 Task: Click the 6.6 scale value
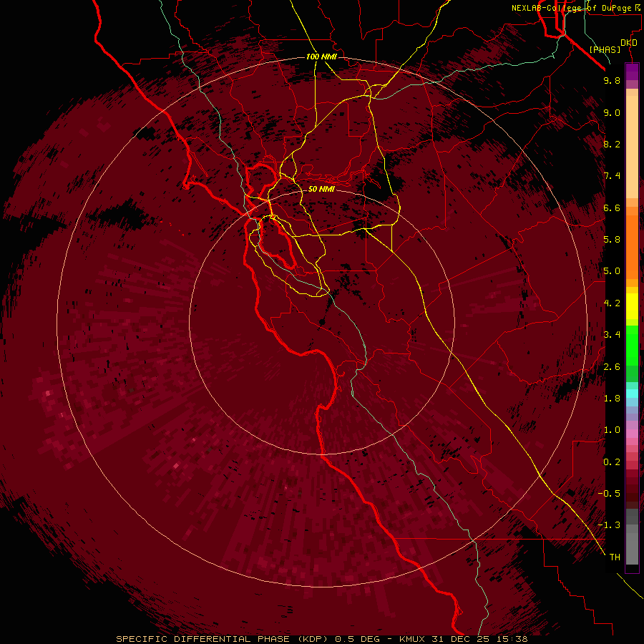click(x=612, y=208)
